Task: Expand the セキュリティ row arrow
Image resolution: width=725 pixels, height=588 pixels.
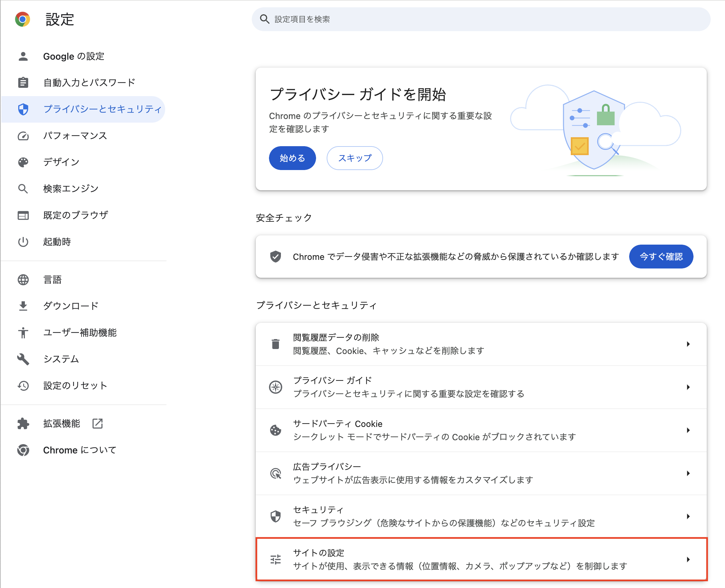Action: click(688, 516)
